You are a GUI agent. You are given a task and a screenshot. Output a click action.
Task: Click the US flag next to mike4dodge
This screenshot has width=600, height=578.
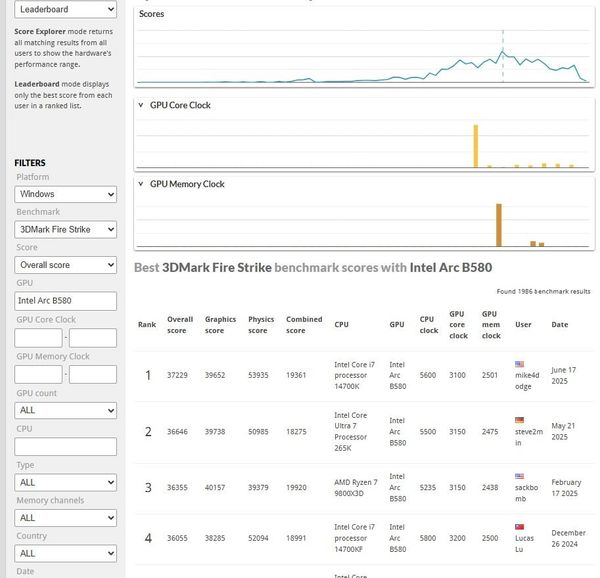click(x=519, y=364)
